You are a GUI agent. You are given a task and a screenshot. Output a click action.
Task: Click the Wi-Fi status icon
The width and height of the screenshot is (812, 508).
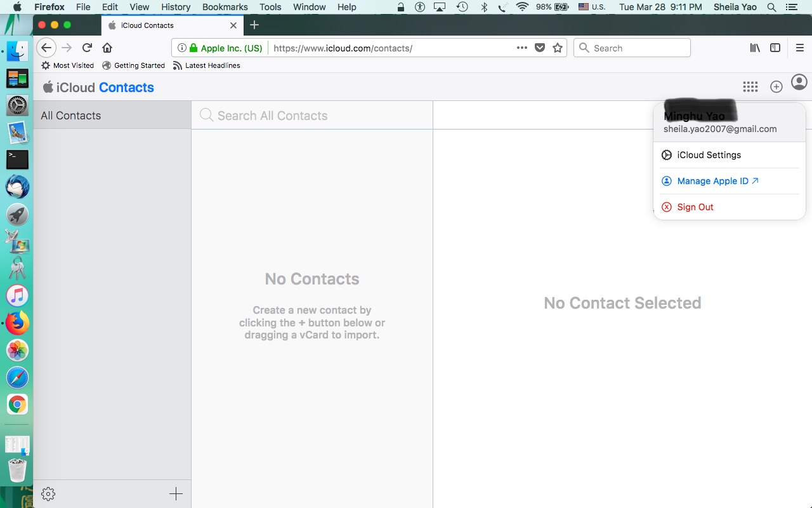click(x=522, y=7)
